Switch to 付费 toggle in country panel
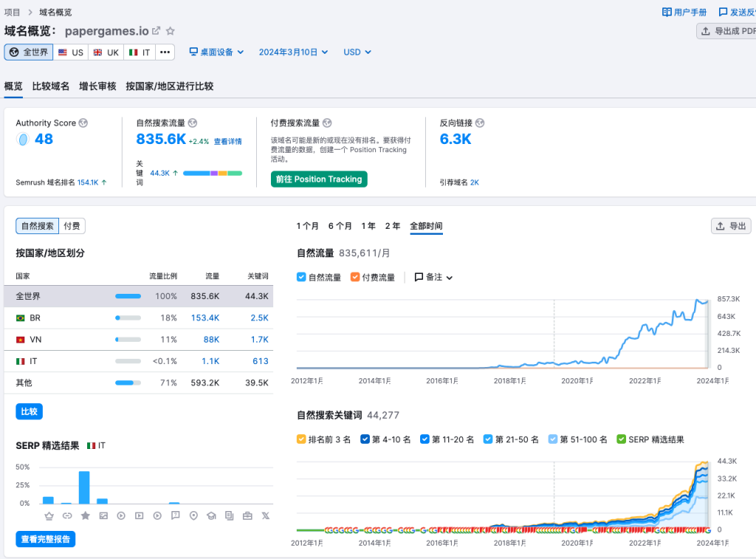Image resolution: width=756 pixels, height=559 pixels. click(x=72, y=226)
